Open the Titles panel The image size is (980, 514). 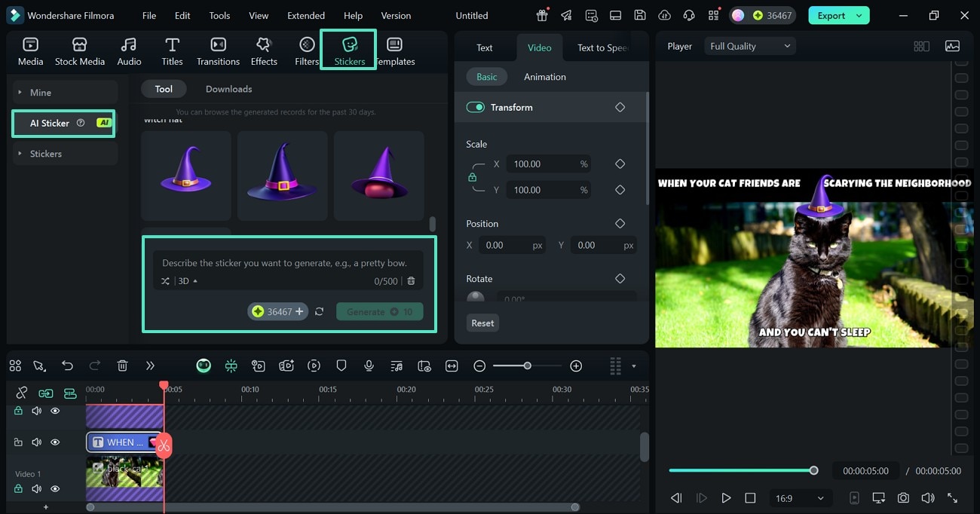172,51
